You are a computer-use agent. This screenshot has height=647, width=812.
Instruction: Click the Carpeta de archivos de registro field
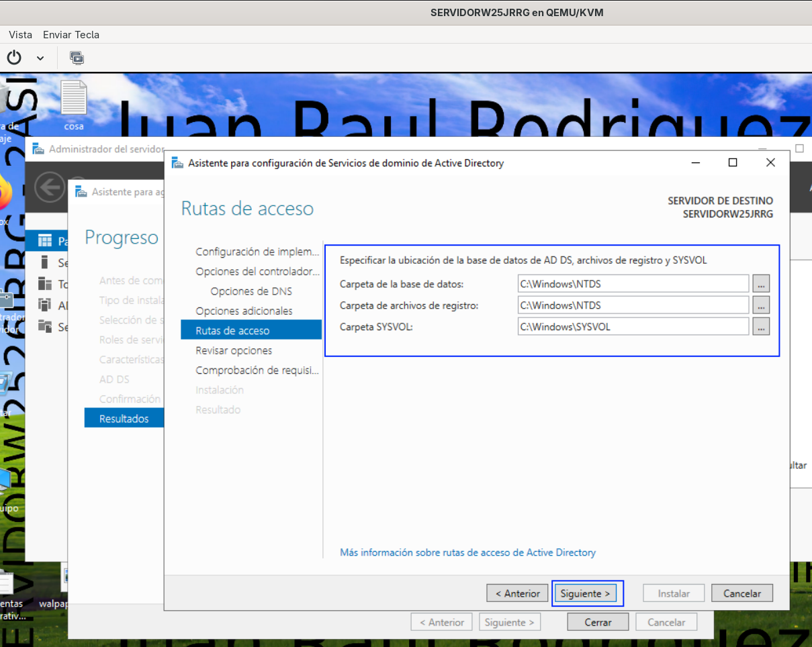pos(633,305)
